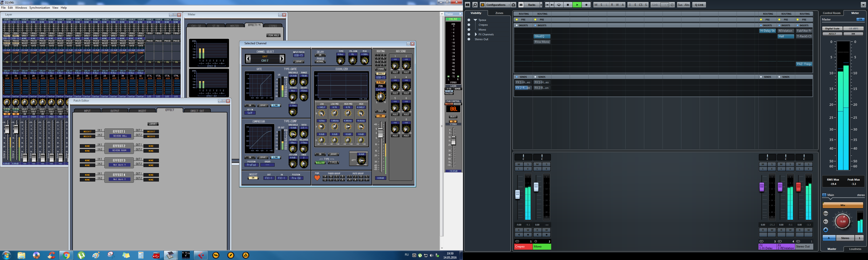
Task: Click monitor speaker icon on Стерео channel
Action: tap(519, 235)
